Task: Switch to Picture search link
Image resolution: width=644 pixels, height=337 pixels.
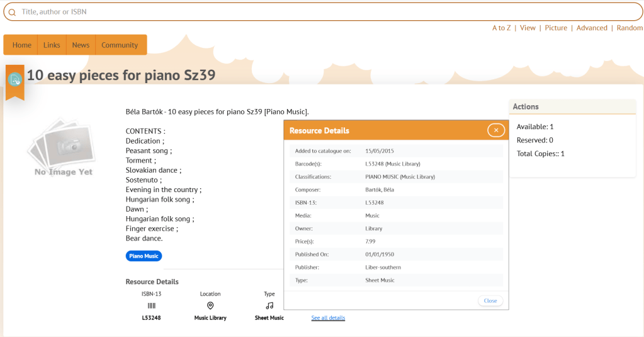Action: click(556, 28)
